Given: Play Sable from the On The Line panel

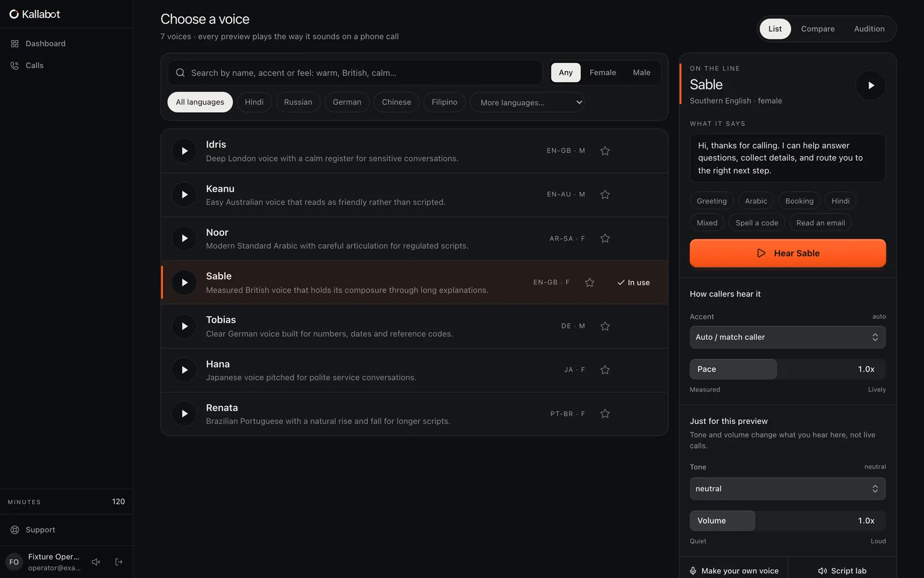Looking at the screenshot, I should tap(870, 86).
